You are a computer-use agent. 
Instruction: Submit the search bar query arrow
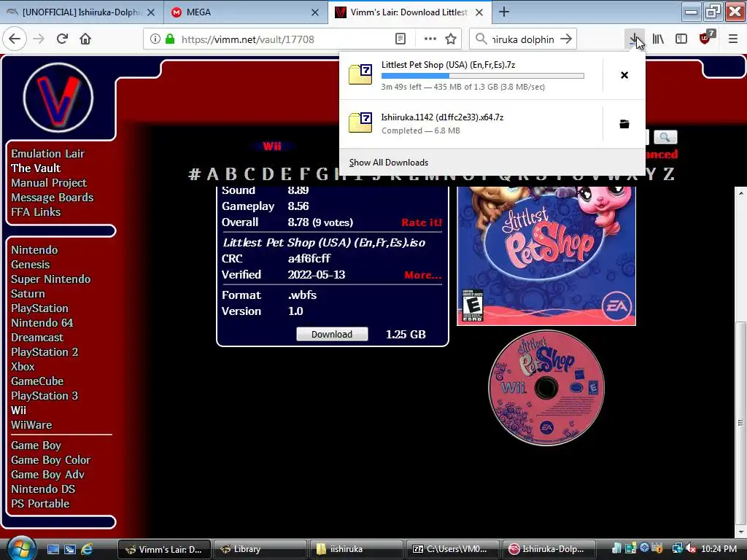coord(566,39)
